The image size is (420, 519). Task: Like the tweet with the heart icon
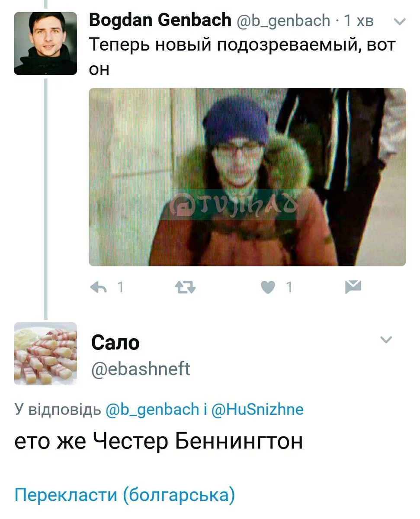268,287
